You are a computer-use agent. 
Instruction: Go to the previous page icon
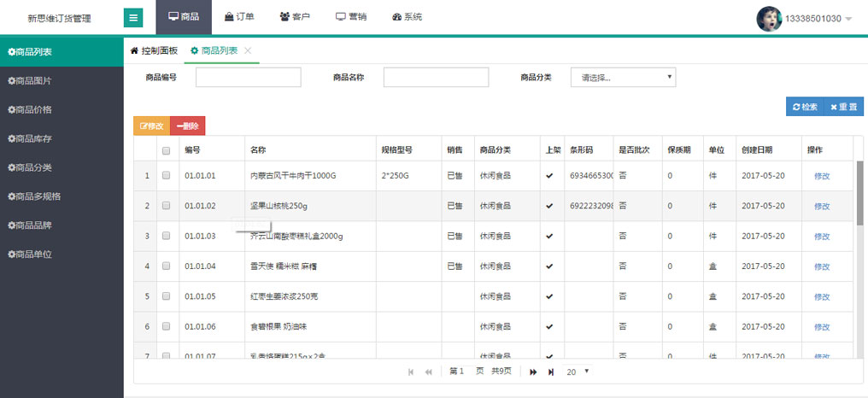[428, 372]
